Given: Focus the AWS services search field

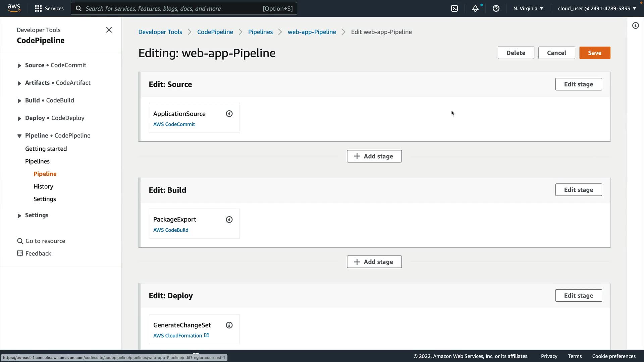Looking at the screenshot, I should [x=174, y=8].
